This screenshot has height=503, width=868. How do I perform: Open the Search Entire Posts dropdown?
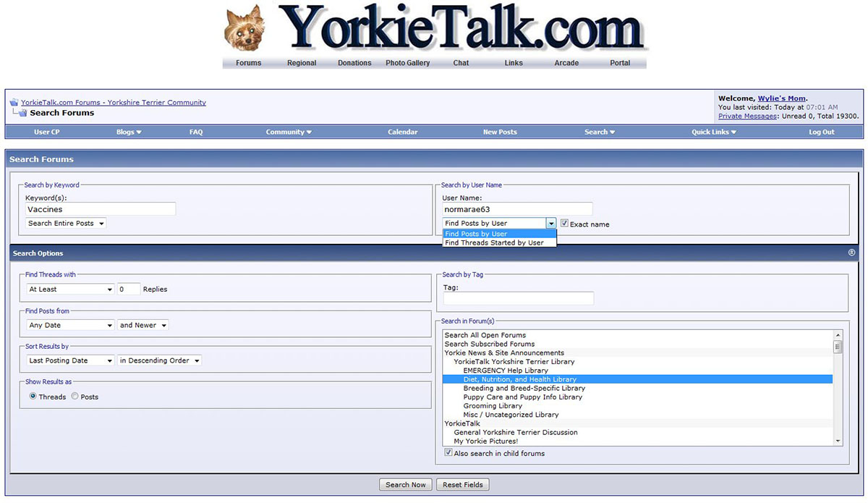pos(67,224)
